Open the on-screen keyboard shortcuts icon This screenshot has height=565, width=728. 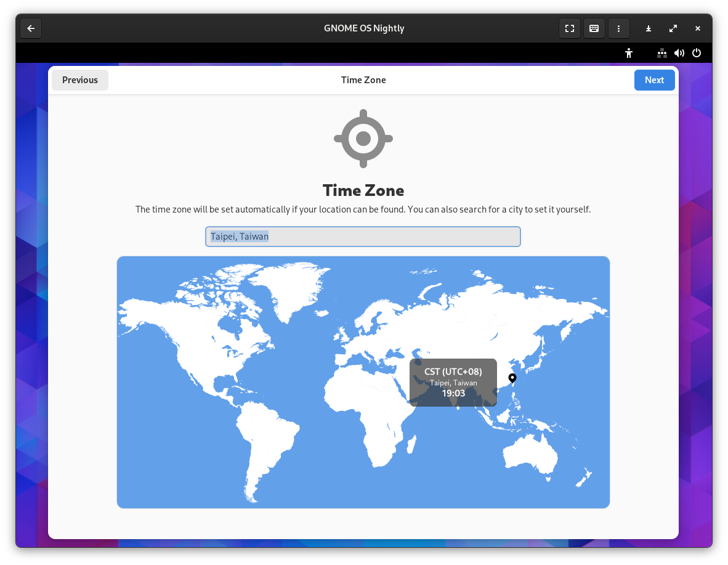[x=594, y=28]
